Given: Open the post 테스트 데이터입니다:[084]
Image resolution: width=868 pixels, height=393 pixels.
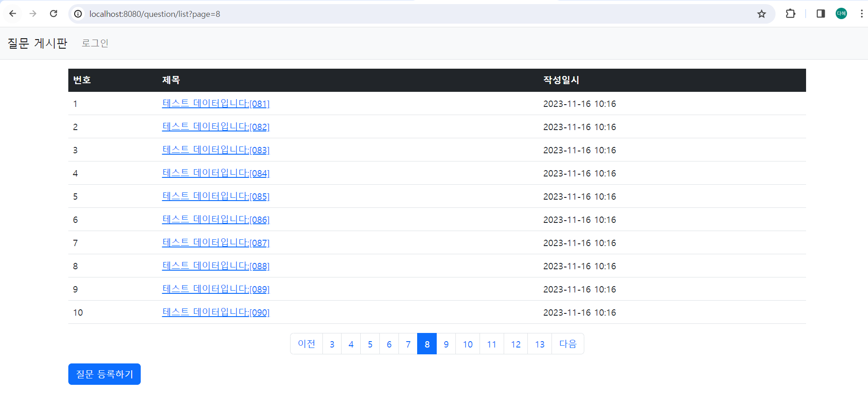Looking at the screenshot, I should click(x=216, y=173).
